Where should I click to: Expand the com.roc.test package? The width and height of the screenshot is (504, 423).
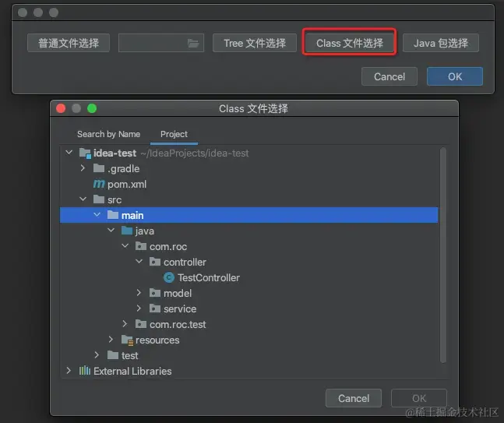pyautogui.click(x=125, y=324)
